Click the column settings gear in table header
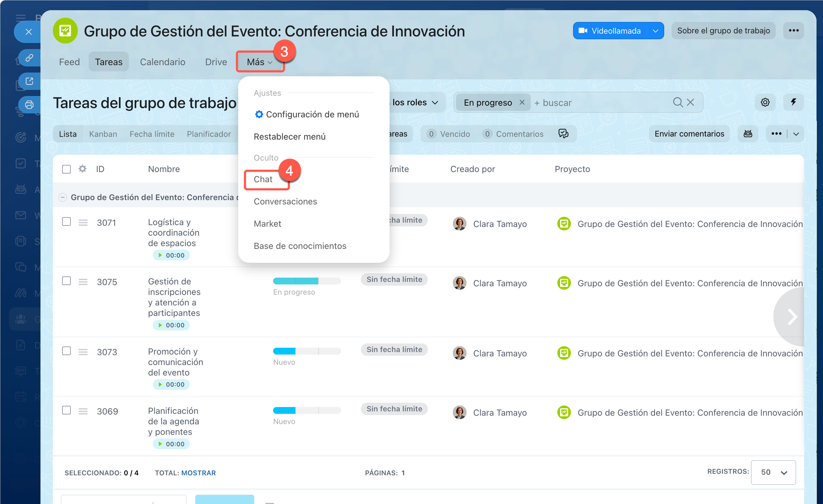This screenshot has width=823, height=504. pyautogui.click(x=82, y=169)
